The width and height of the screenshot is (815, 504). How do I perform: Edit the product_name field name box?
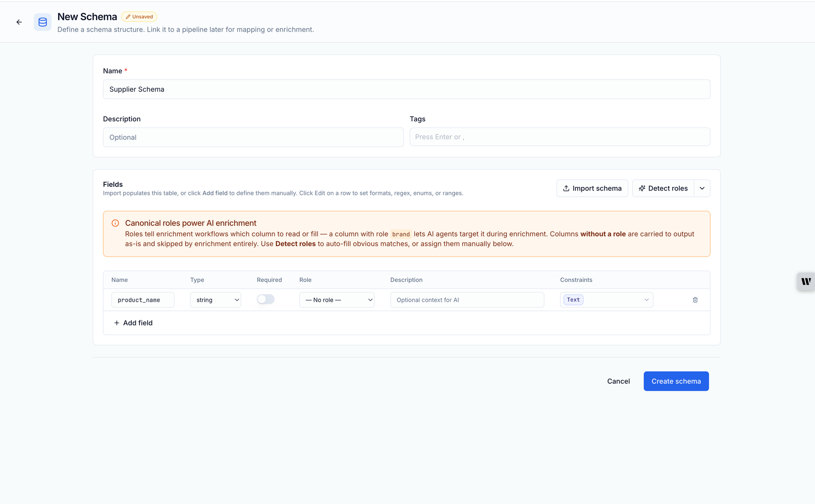pyautogui.click(x=143, y=300)
